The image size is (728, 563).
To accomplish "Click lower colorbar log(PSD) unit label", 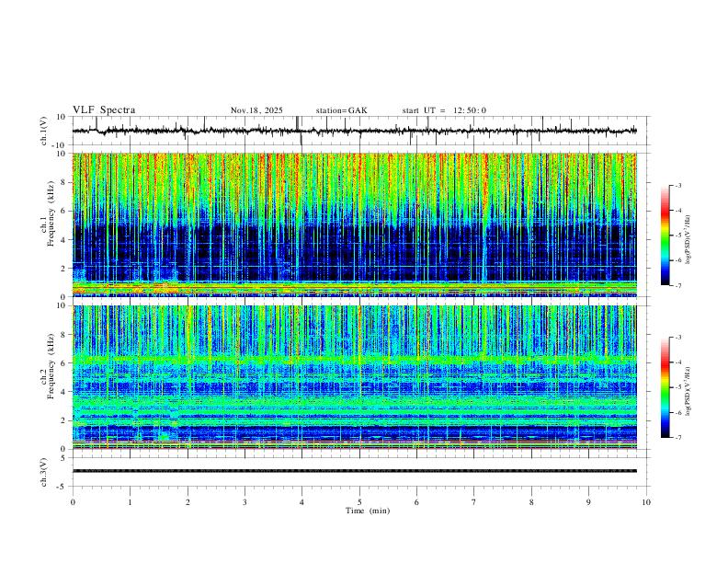I will 688,391.
